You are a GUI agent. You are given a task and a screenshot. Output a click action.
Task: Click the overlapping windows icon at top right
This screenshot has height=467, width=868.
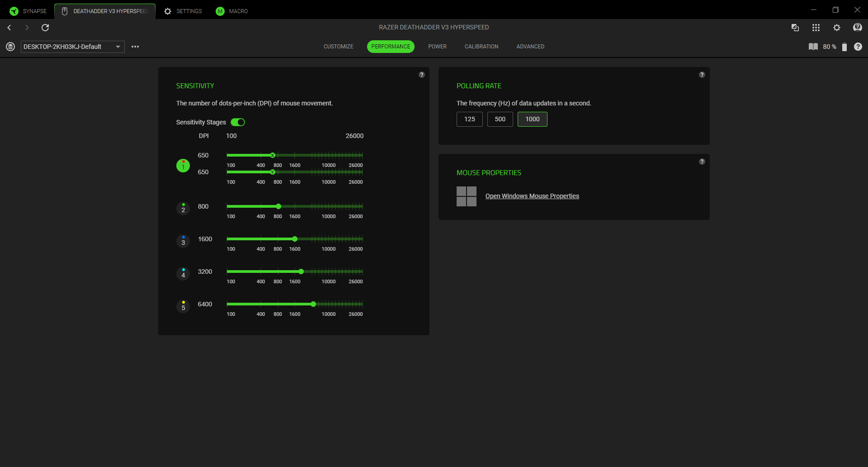click(795, 28)
